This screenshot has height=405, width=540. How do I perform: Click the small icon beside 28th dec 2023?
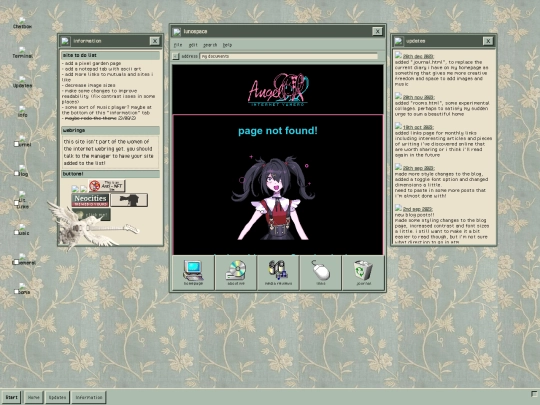[398, 55]
